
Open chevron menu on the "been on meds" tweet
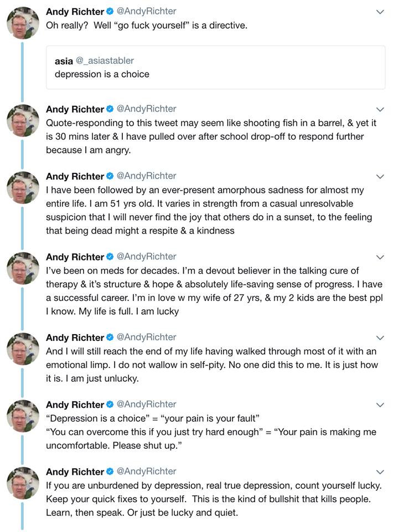380,257
